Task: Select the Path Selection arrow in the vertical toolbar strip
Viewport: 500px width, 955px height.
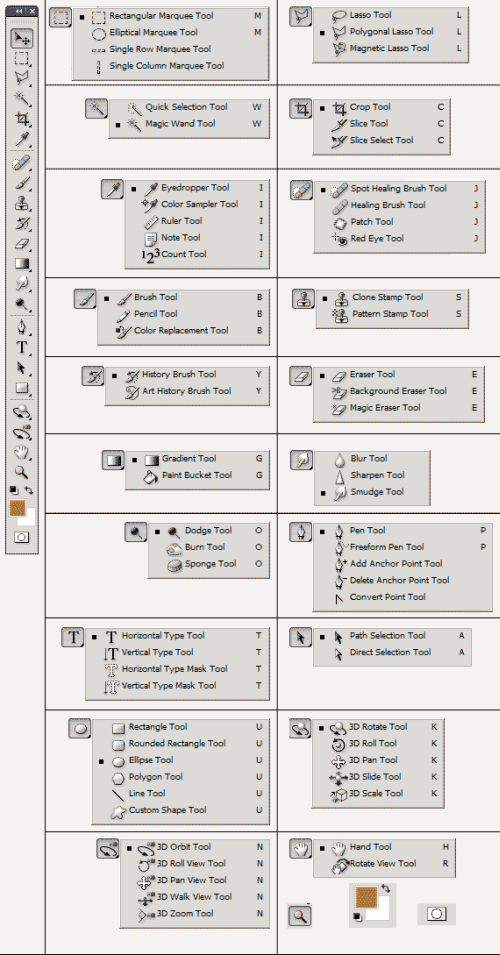Action: (x=22, y=368)
